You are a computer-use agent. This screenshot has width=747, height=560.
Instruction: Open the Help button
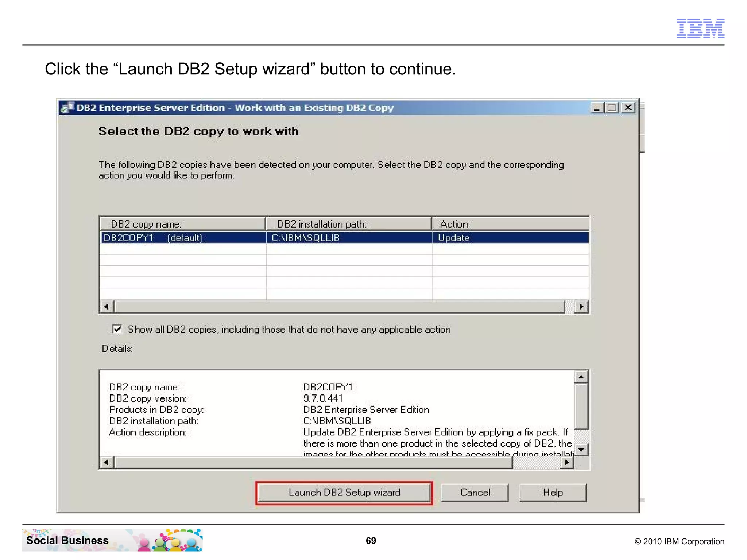click(553, 493)
